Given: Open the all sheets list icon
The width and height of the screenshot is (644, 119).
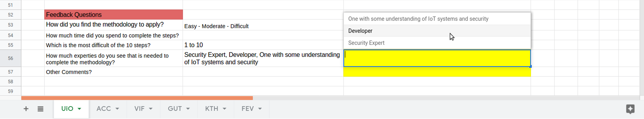Looking at the screenshot, I should coord(40,109).
